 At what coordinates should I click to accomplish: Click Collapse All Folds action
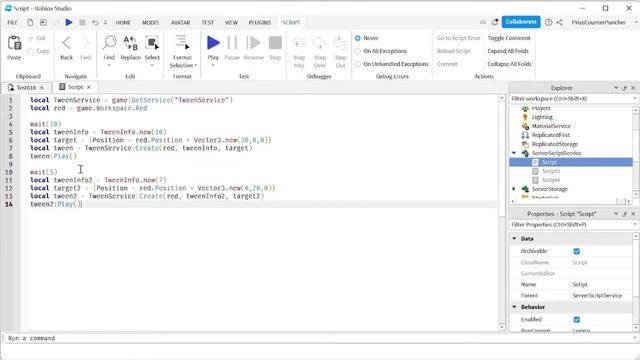coord(509,64)
